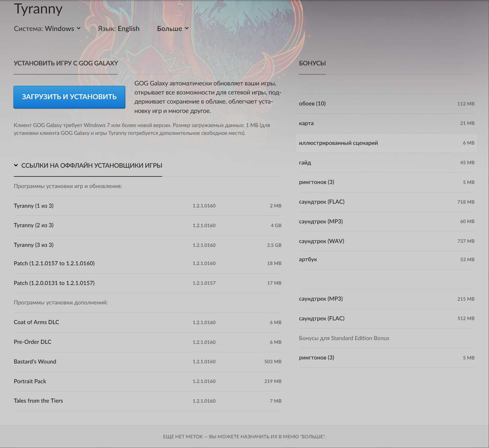Download Tyranny (1 из 3) installer
This screenshot has height=448, width=489.
[148, 206]
